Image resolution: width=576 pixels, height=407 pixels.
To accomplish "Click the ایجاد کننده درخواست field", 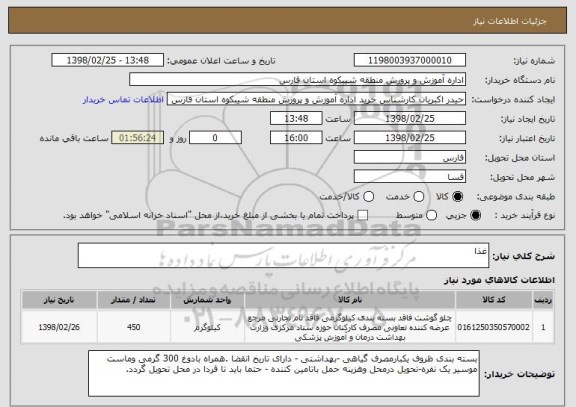I will (316, 99).
